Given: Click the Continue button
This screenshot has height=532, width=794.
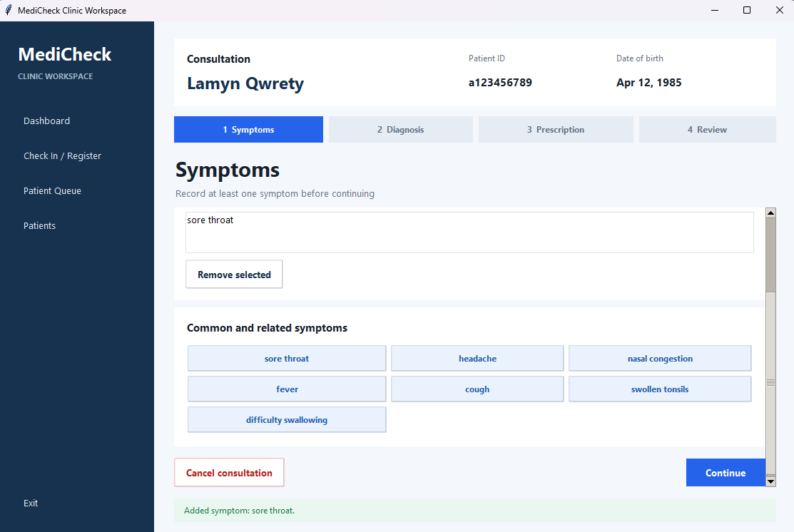Looking at the screenshot, I should (725, 473).
